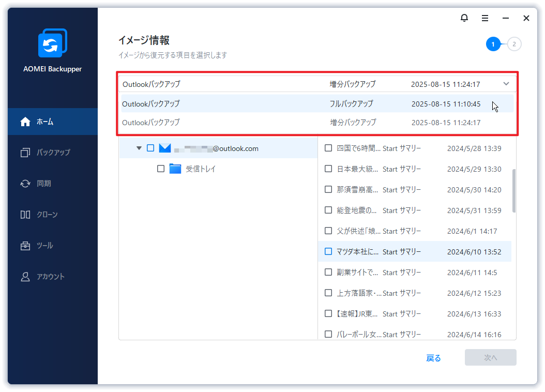
Task: Open the クローン sidebar menu
Action: coord(53,215)
